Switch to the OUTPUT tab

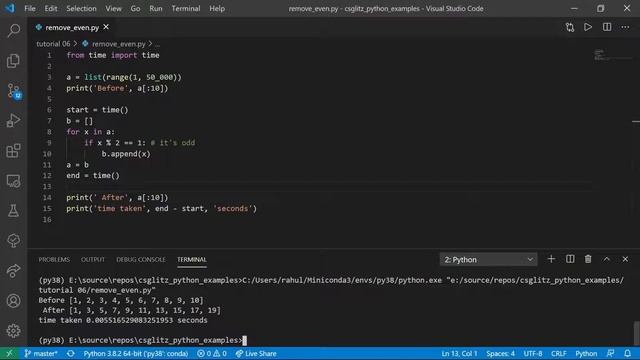[93, 260]
